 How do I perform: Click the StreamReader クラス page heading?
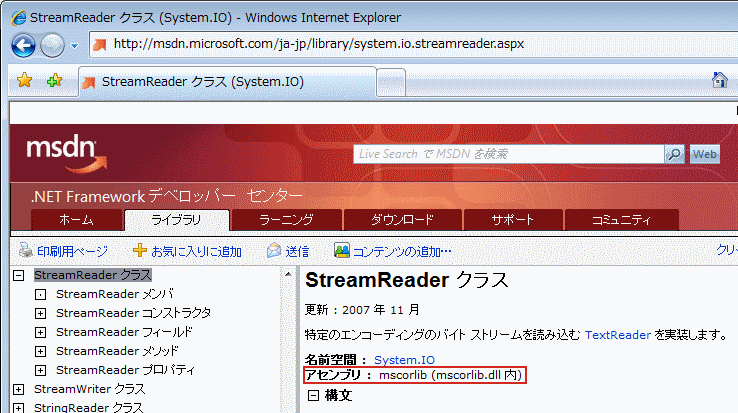(407, 280)
